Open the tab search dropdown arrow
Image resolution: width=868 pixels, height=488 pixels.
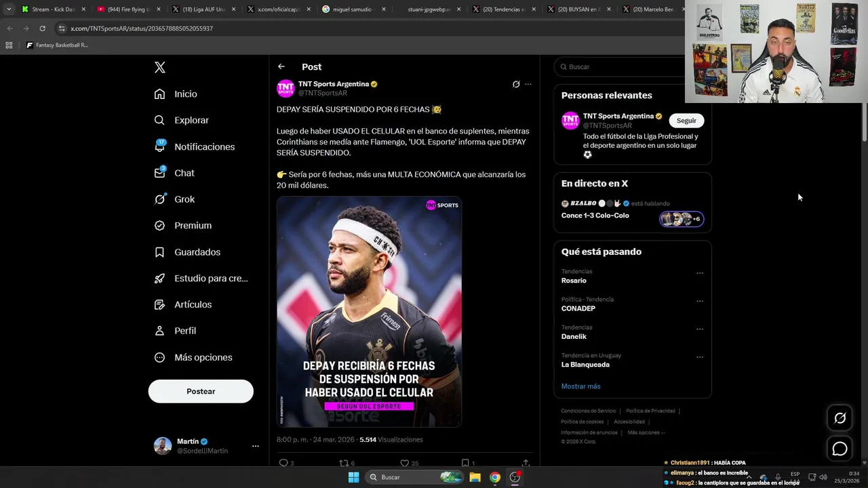[8, 9]
